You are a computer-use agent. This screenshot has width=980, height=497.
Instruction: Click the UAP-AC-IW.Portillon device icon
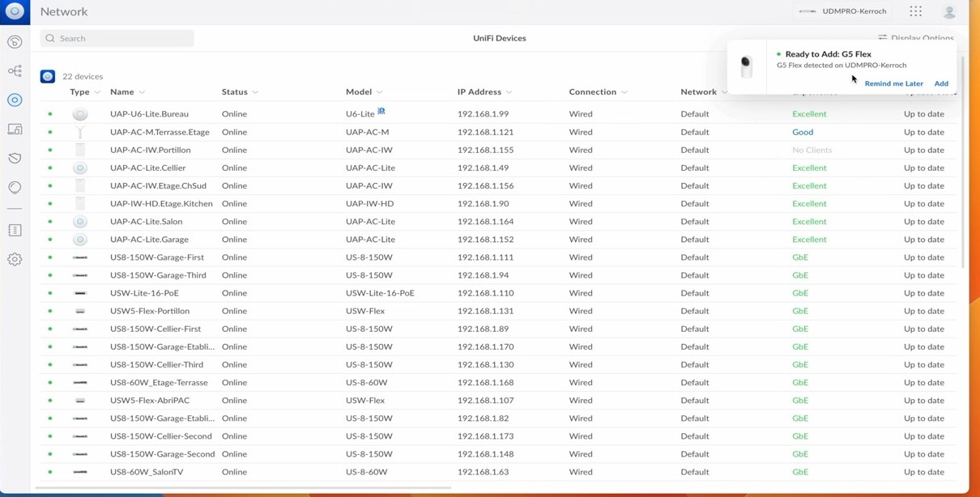(x=80, y=150)
